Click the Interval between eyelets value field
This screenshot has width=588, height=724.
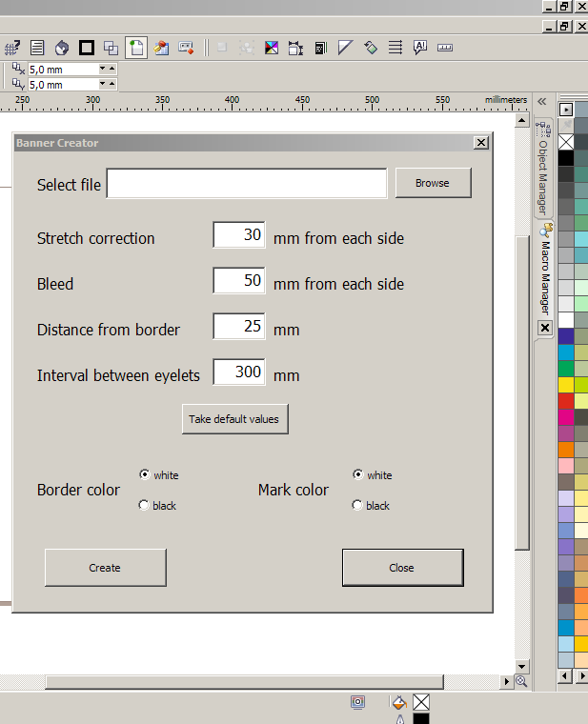coord(239,372)
